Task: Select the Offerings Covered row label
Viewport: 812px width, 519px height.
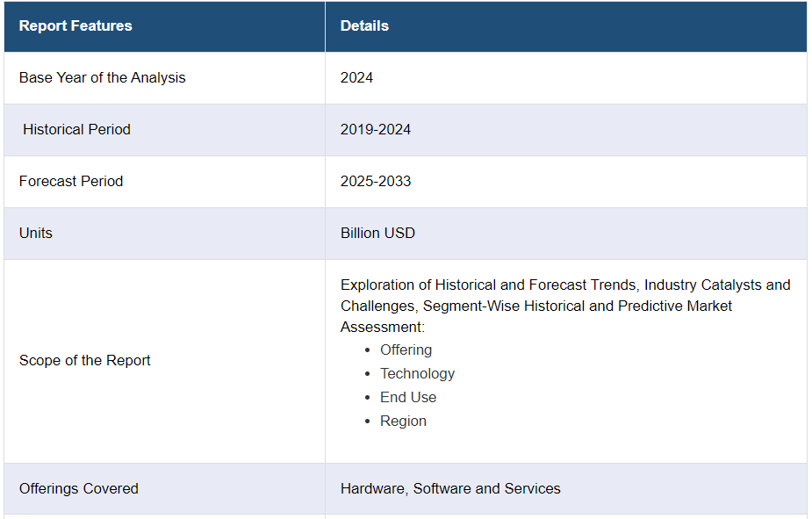Action: pyautogui.click(x=79, y=488)
